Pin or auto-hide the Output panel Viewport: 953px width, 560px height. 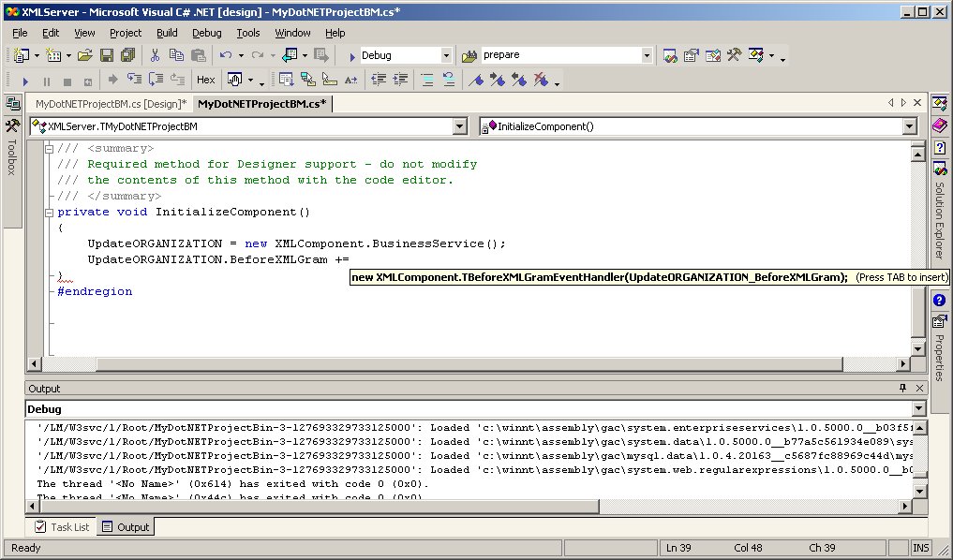(902, 388)
